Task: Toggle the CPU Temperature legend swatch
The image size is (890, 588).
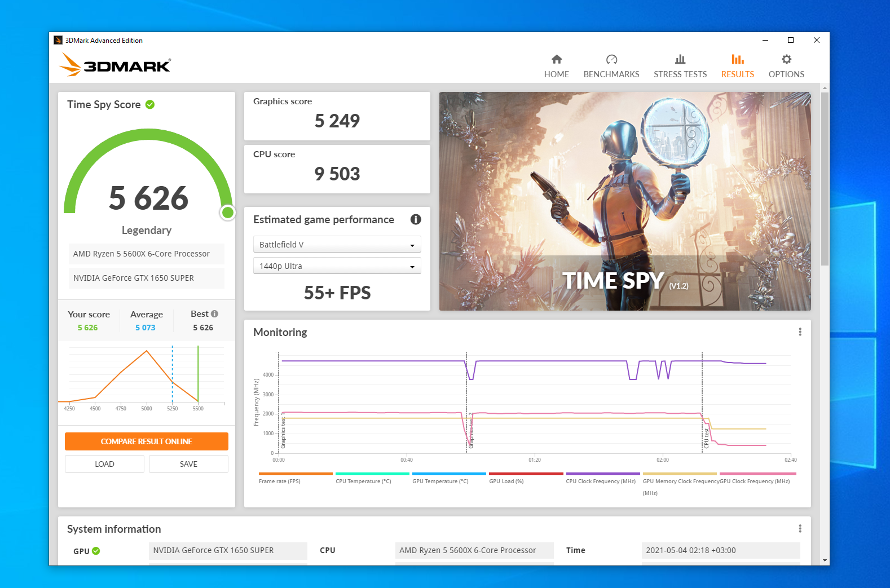Action: pyautogui.click(x=372, y=474)
